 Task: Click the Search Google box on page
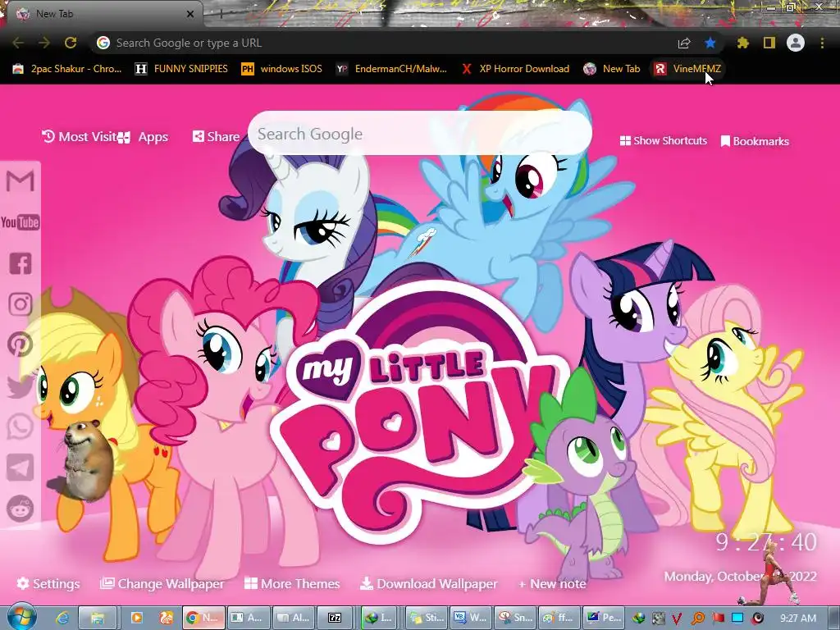419,134
